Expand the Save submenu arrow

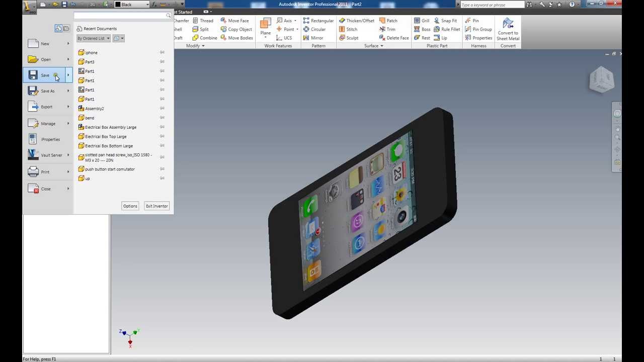[x=68, y=75]
